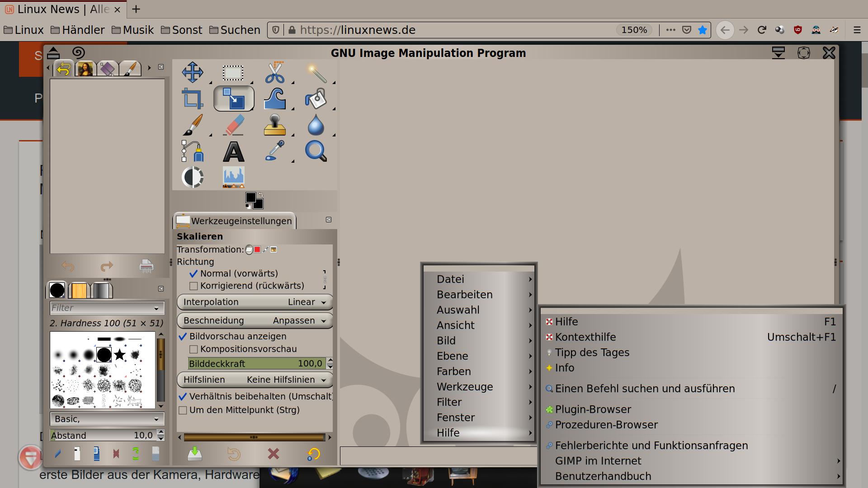Click the Abstand spacing slider
868x488 pixels.
coord(103,436)
